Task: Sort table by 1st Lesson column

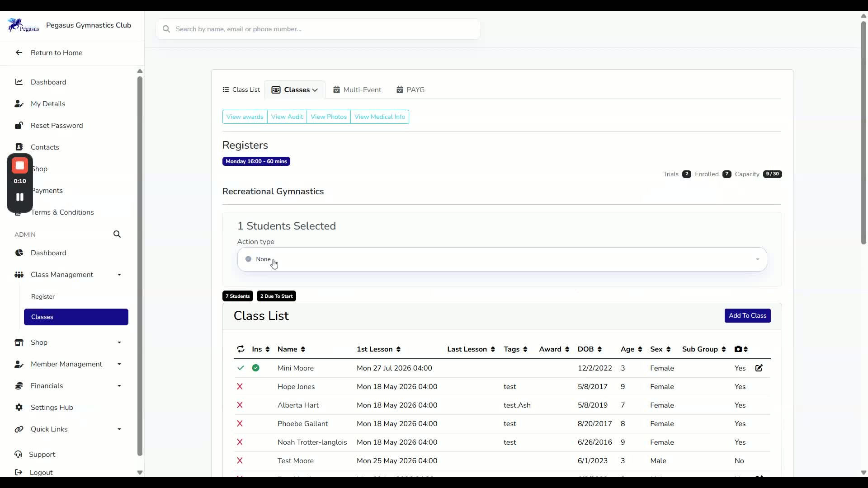Action: click(x=378, y=349)
